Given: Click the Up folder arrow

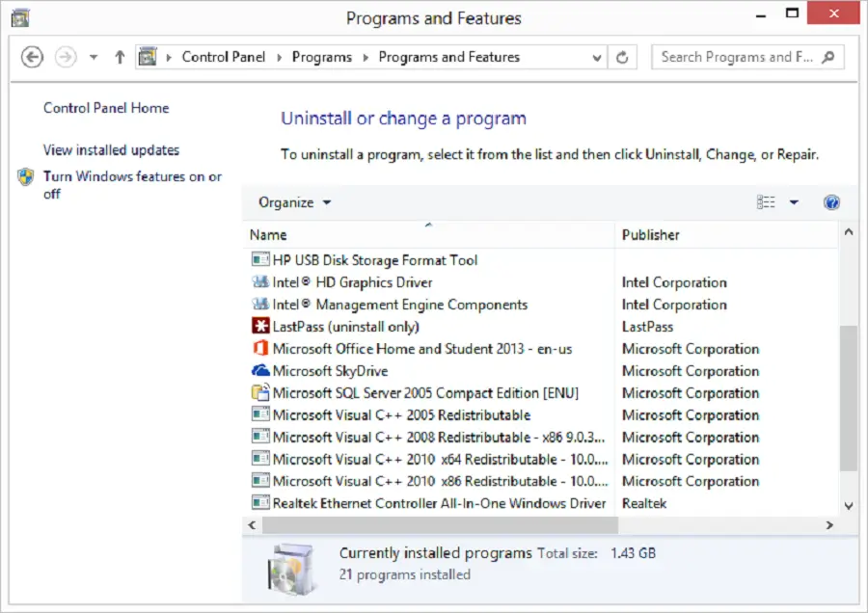Looking at the screenshot, I should tap(120, 57).
